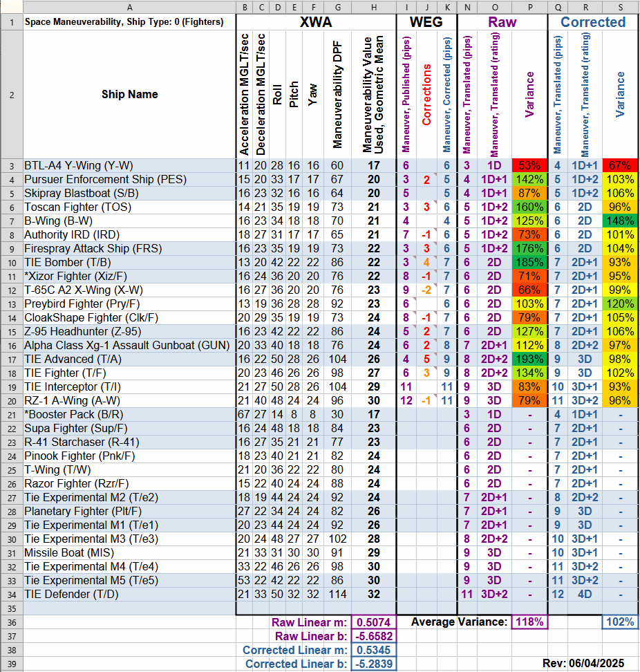Click the red 'Corrections' rotated header
This screenshot has width=640, height=672.
coord(426,94)
